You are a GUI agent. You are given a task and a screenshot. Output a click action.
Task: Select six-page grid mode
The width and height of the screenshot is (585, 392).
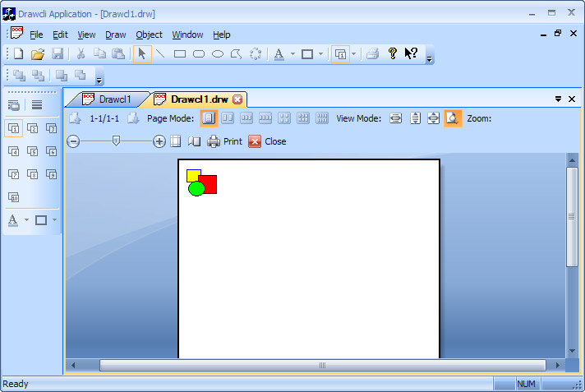pyautogui.click(x=303, y=118)
